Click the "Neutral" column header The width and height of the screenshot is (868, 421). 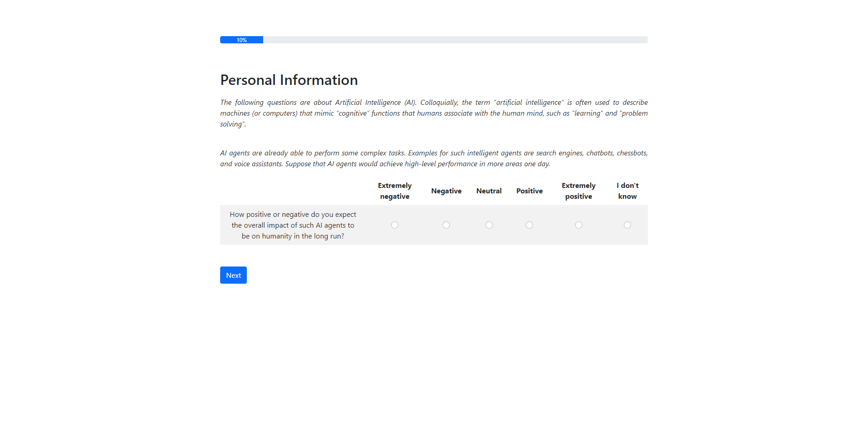pos(489,191)
